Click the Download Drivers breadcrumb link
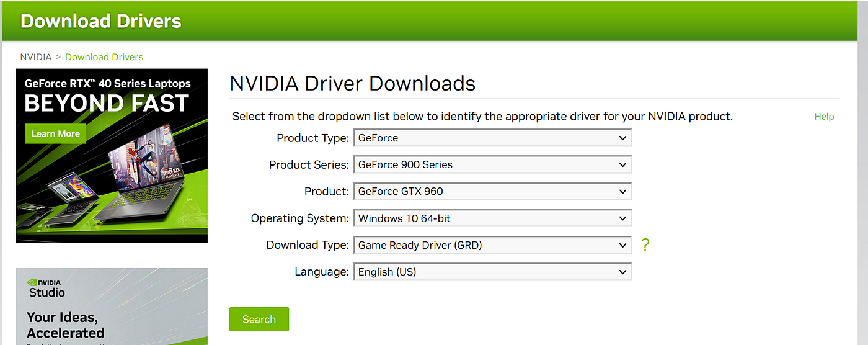868x345 pixels. pos(104,57)
